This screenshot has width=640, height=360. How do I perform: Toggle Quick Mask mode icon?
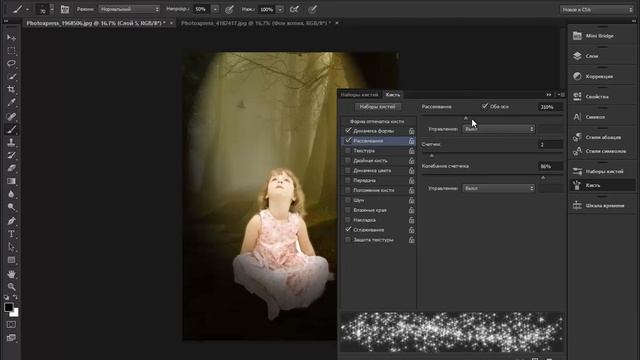(11, 324)
